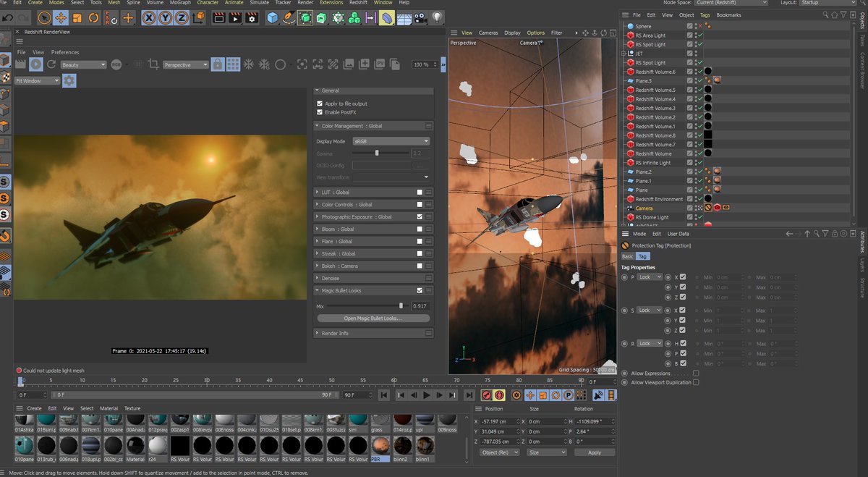Click the Live Selection arrow tool
The height and width of the screenshot is (477, 868).
pyautogui.click(x=44, y=17)
